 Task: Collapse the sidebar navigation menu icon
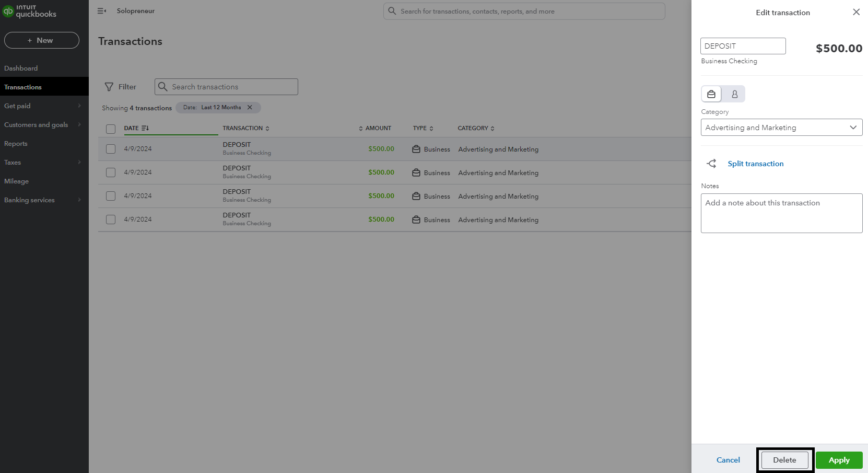[x=102, y=11]
